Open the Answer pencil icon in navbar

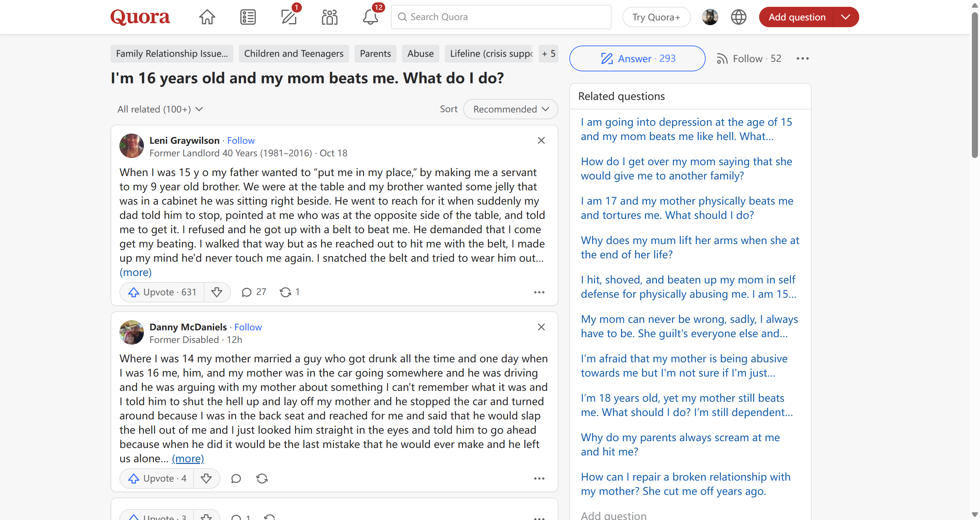(289, 17)
